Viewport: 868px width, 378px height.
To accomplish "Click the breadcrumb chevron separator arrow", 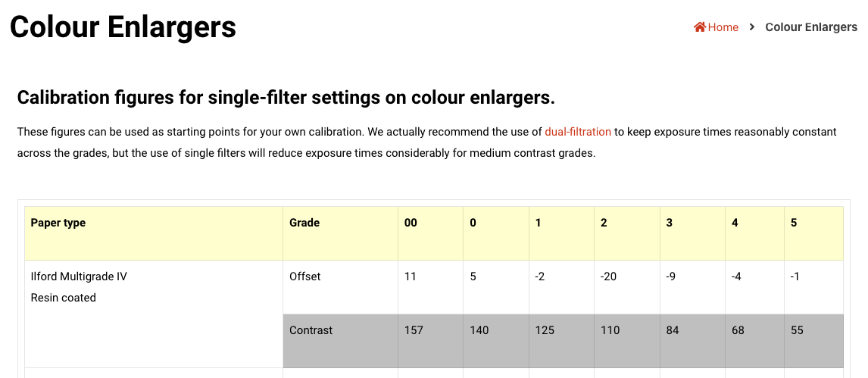I will coord(752,27).
